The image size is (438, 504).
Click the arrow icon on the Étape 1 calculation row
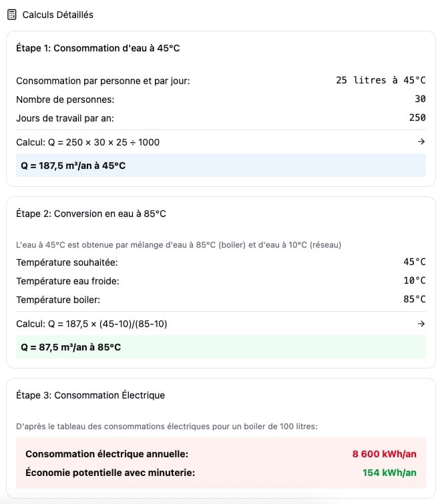tap(421, 142)
